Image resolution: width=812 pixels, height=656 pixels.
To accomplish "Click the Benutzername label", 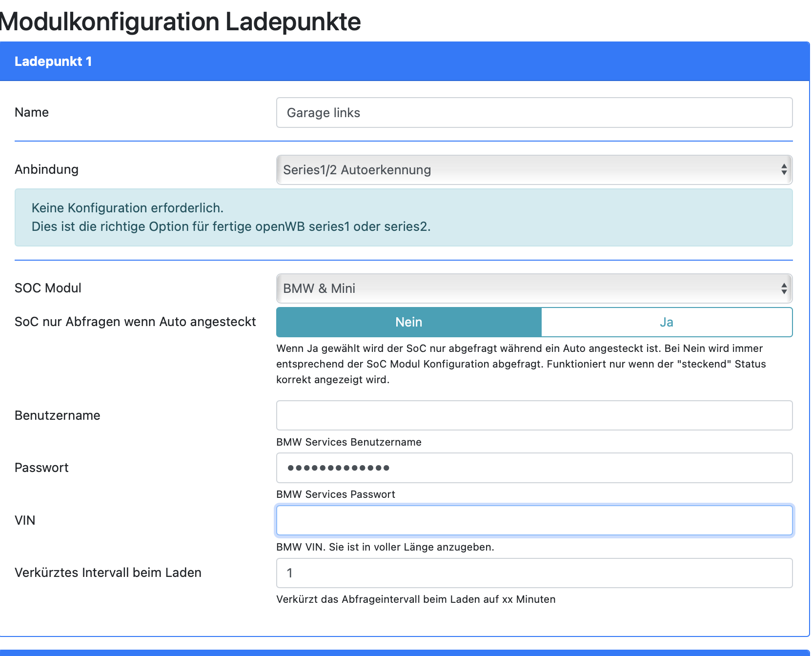I will pyautogui.click(x=57, y=415).
